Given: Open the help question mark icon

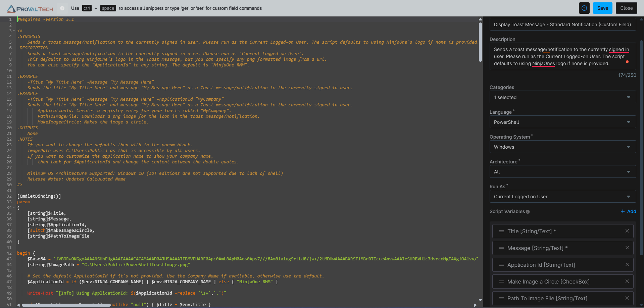Looking at the screenshot, I should point(584,8).
